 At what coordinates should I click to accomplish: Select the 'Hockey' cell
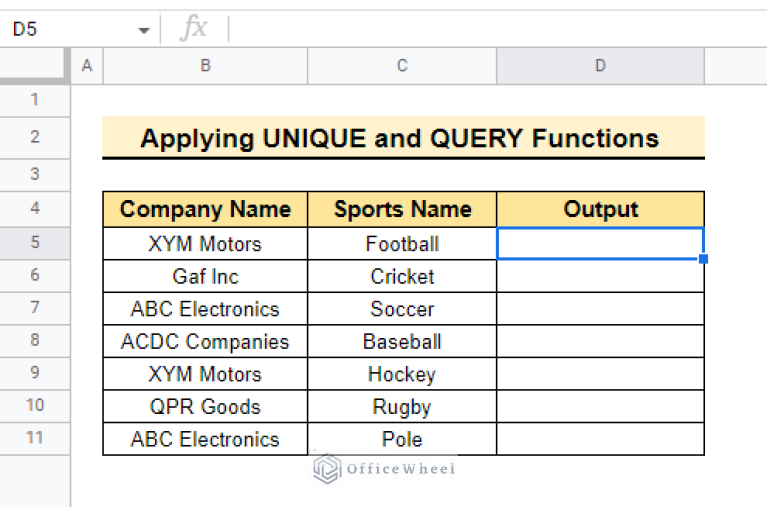(402, 374)
